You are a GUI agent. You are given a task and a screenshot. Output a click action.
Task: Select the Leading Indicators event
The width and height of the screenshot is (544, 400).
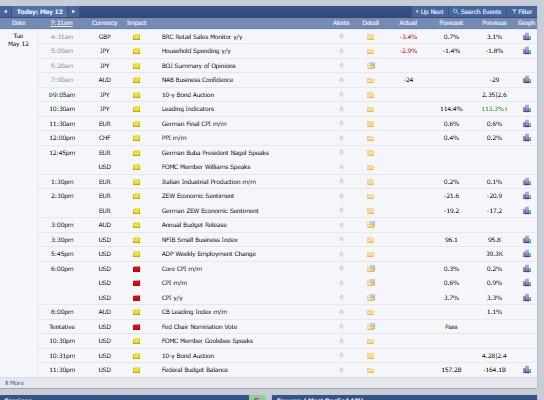pyautogui.click(x=188, y=109)
